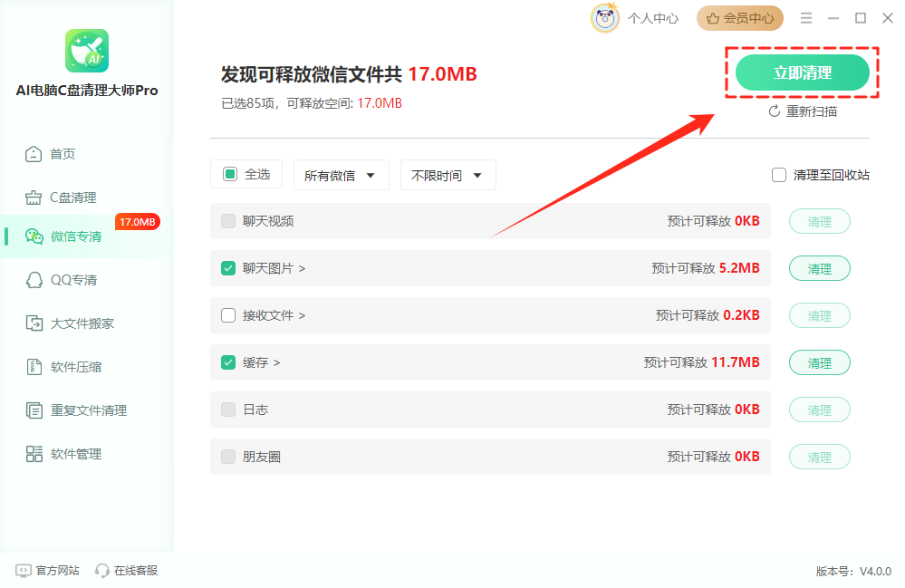Click the WeChat icon beside 微信专清
905x588 pixels.
pyautogui.click(x=34, y=236)
